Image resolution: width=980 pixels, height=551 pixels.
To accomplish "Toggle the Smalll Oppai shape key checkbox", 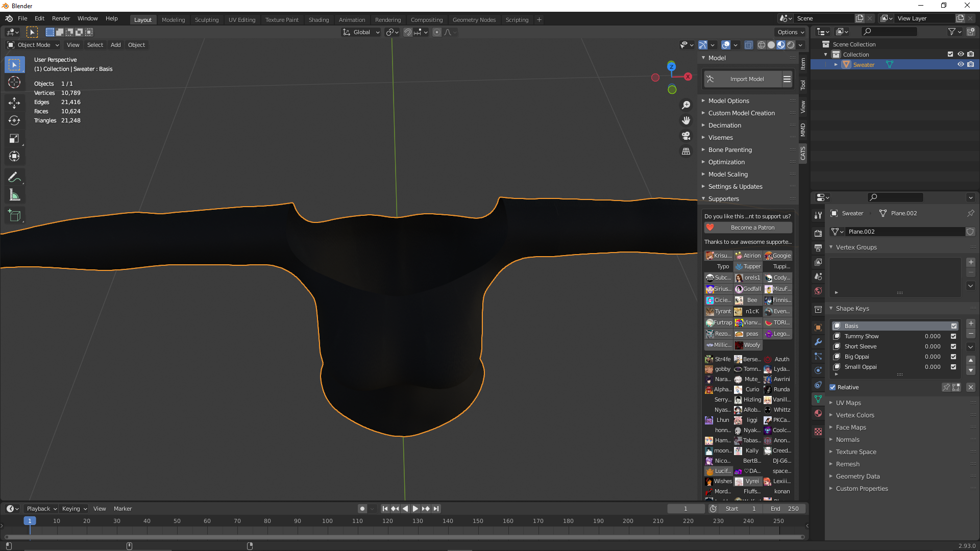I will (953, 367).
